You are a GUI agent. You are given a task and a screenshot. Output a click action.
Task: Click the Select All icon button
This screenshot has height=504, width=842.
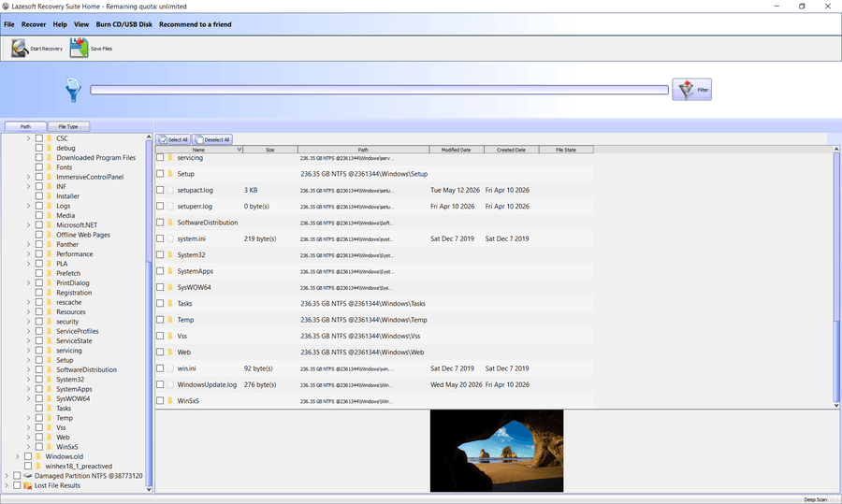(x=172, y=139)
